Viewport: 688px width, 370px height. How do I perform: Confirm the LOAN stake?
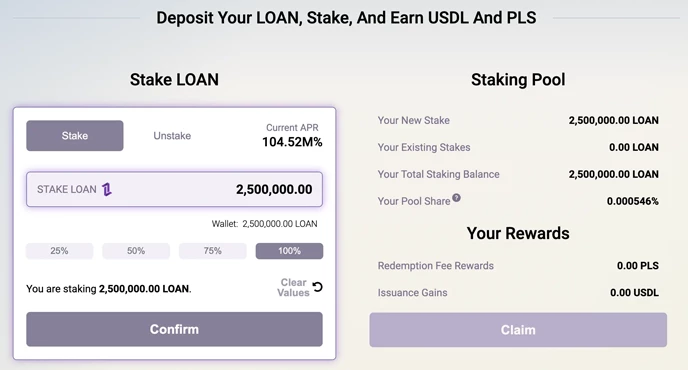click(x=174, y=329)
